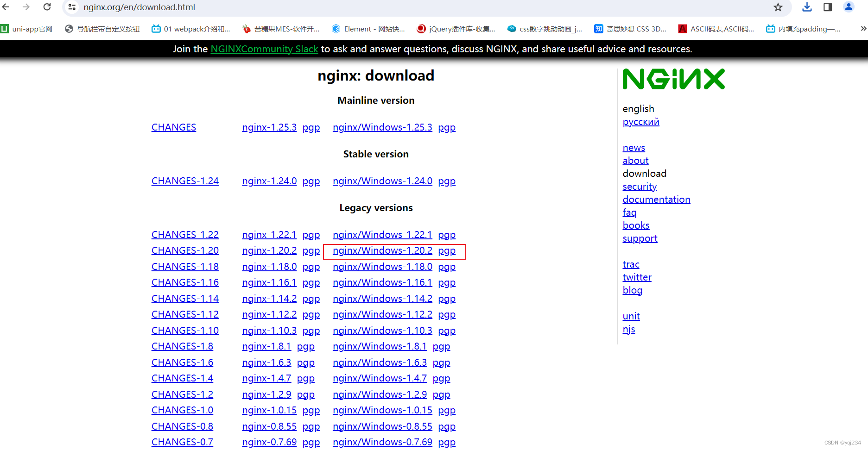Download nginx/Windows-1.14.2
The image size is (868, 450).
click(x=382, y=299)
